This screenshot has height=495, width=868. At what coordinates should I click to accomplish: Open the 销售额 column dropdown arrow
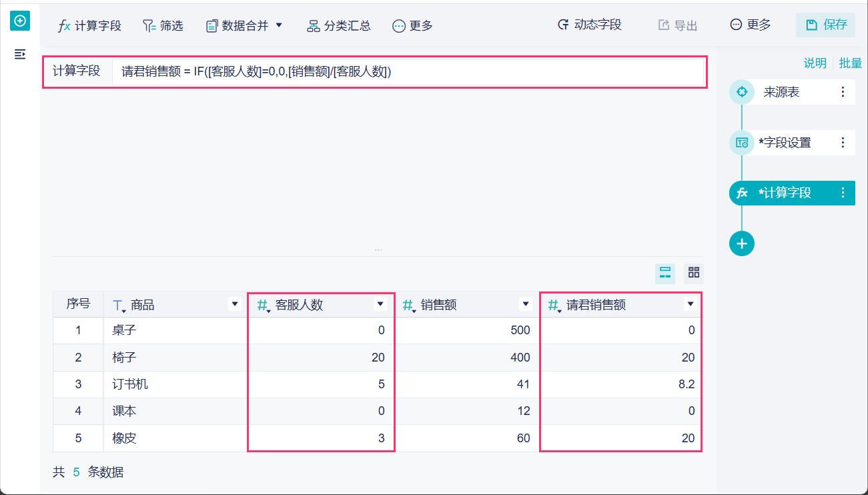click(x=524, y=304)
